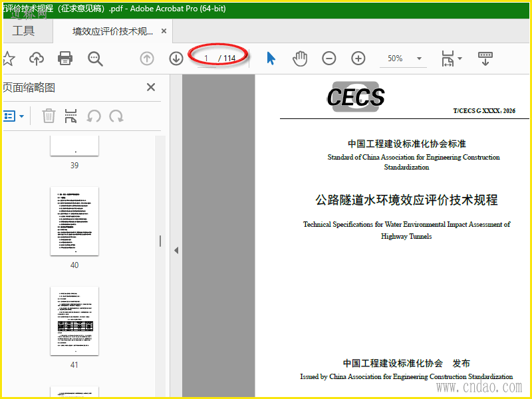Click the heading 中国工程建设标准化协会标准
Image resolution: width=532 pixels, height=399 pixels.
pyautogui.click(x=407, y=144)
